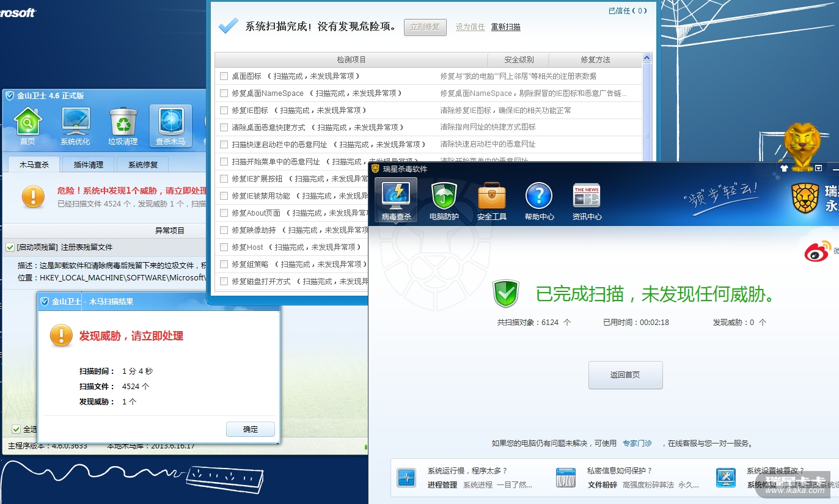Tick the 修复映像劫持 checkbox
Screen dimensions: 839x504
point(224,230)
